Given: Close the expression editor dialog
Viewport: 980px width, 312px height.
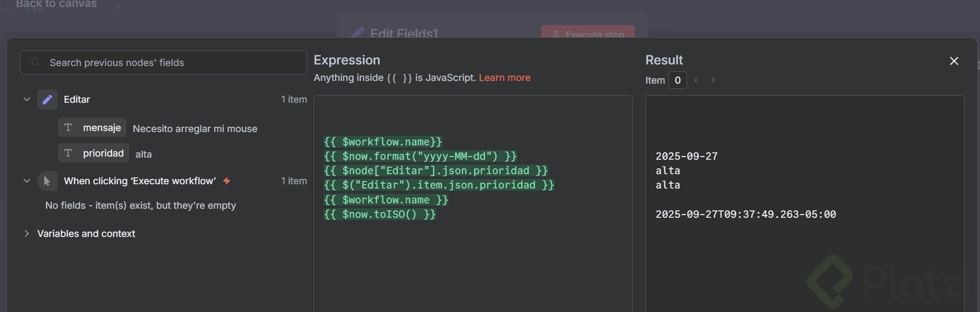Looking at the screenshot, I should (x=954, y=61).
